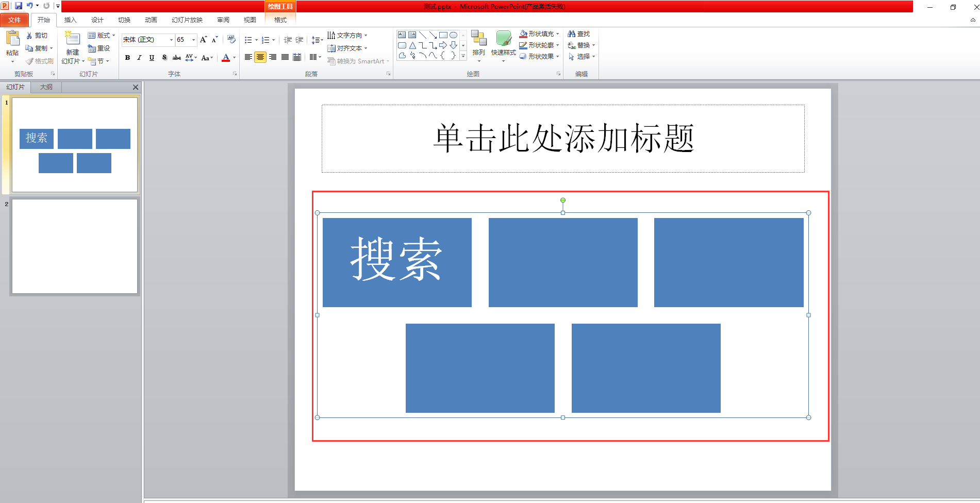The width and height of the screenshot is (980, 503).
Task: Select the right block arrow shape
Action: (443, 45)
